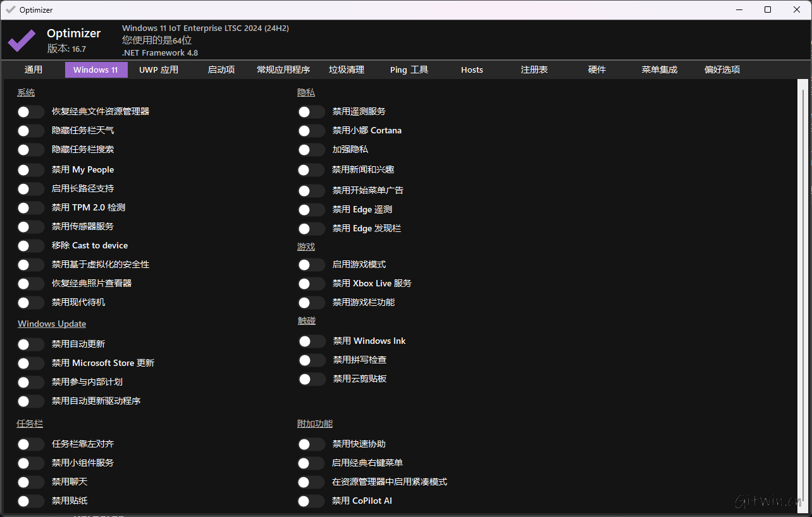Enable 启用长路径支持
The width and height of the screenshot is (812, 517).
click(30, 188)
